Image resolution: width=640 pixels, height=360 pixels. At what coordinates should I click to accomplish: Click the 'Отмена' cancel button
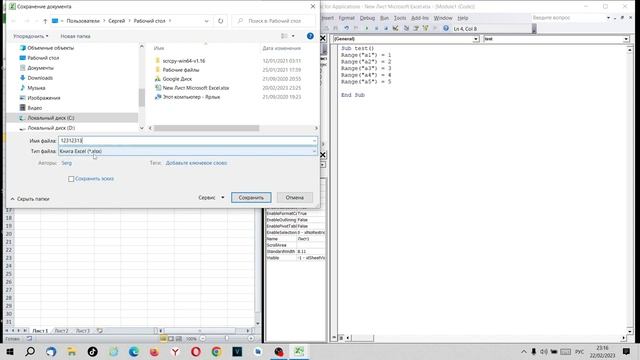click(294, 198)
